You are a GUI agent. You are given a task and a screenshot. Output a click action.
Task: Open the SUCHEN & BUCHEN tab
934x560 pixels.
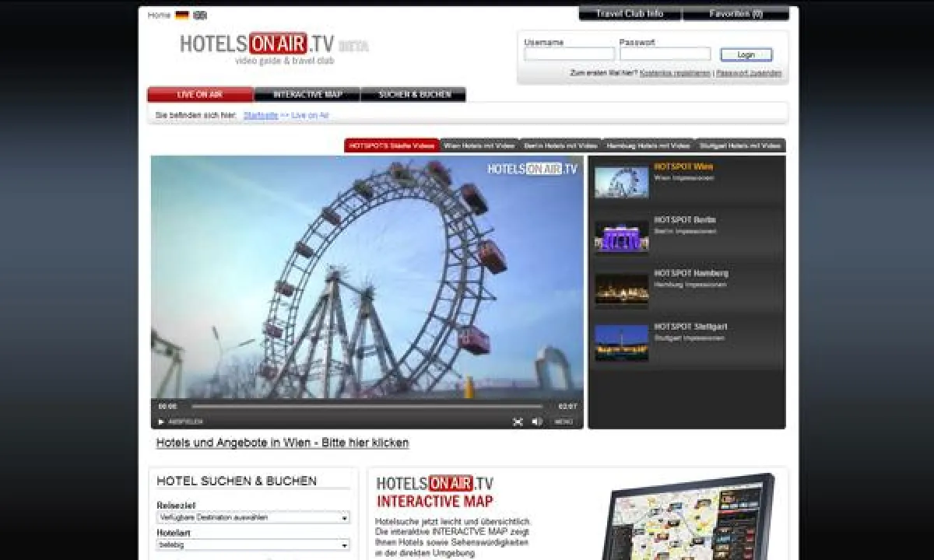(x=413, y=93)
